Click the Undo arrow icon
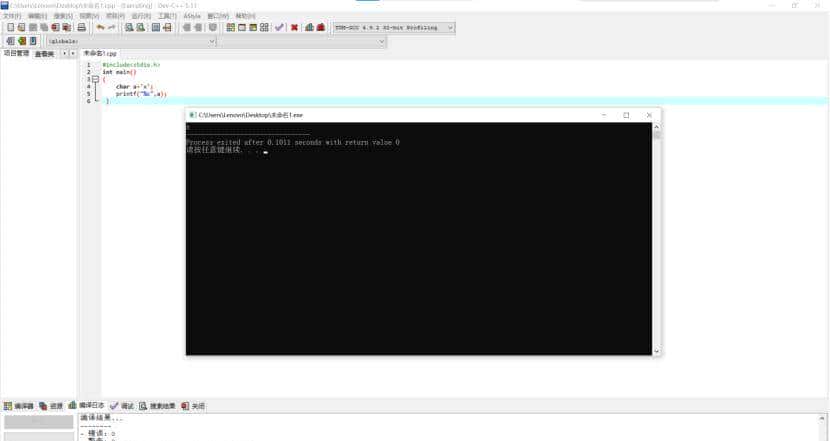This screenshot has height=441, width=830. tap(100, 28)
